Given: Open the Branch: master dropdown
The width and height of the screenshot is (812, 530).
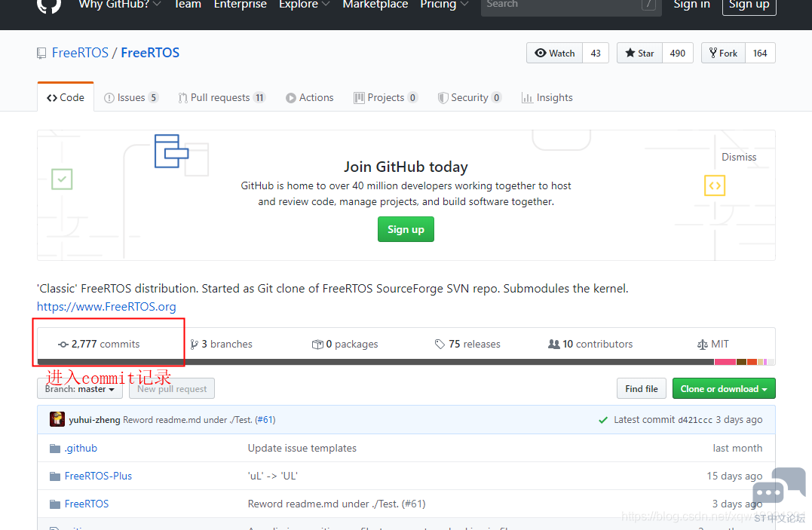Looking at the screenshot, I should pyautogui.click(x=80, y=388).
